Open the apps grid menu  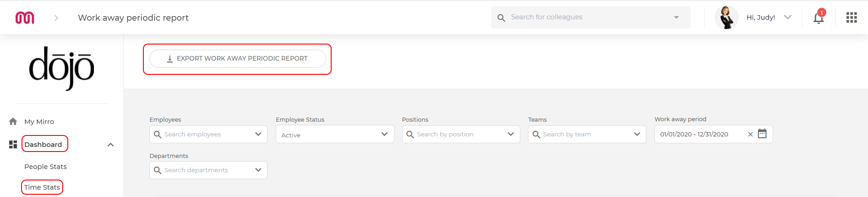point(852,17)
